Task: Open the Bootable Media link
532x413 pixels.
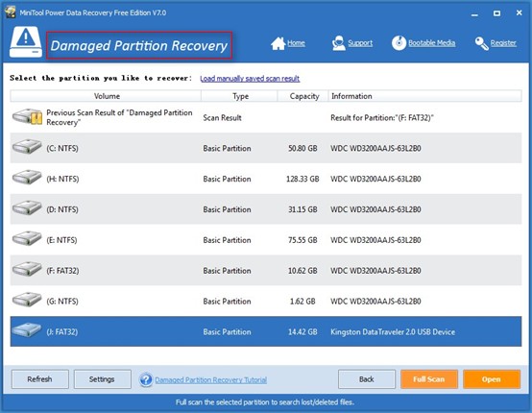Action: pos(431,43)
